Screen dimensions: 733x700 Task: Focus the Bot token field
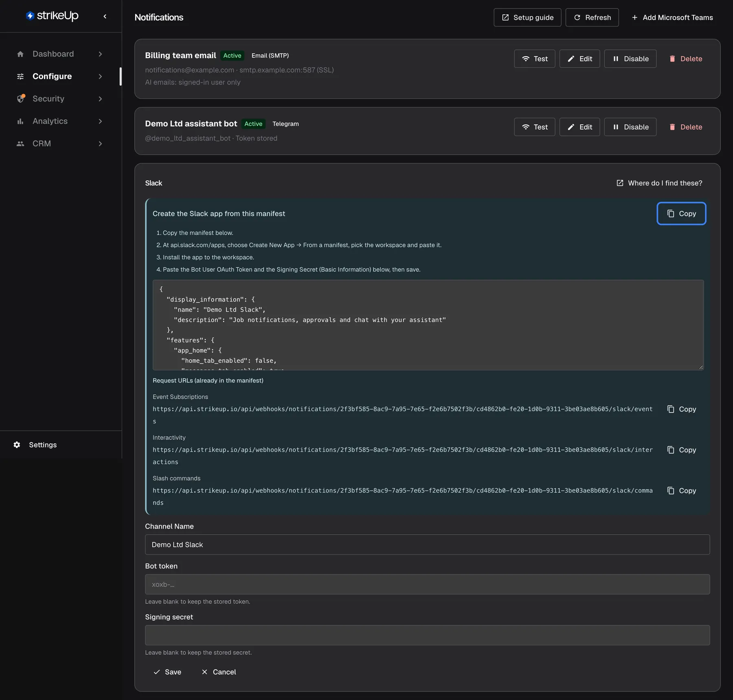click(x=427, y=584)
